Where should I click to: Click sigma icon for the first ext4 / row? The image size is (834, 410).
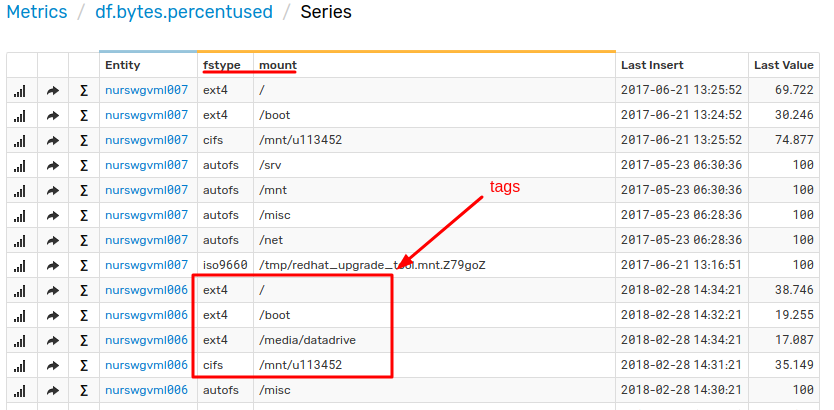click(x=84, y=90)
